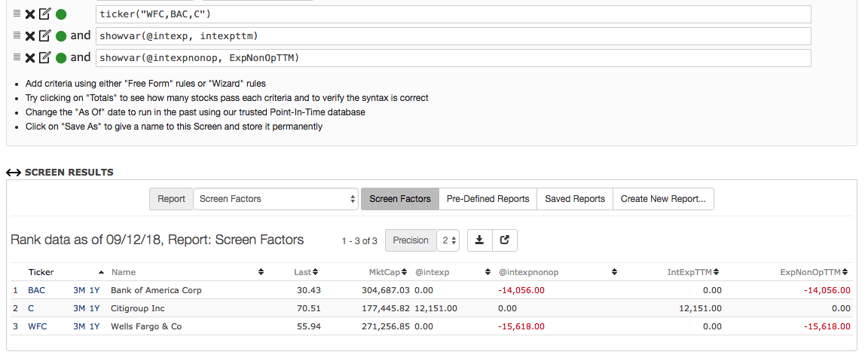The height and width of the screenshot is (364, 868).
Task: Switch to Saved Reports tab
Action: 575,199
